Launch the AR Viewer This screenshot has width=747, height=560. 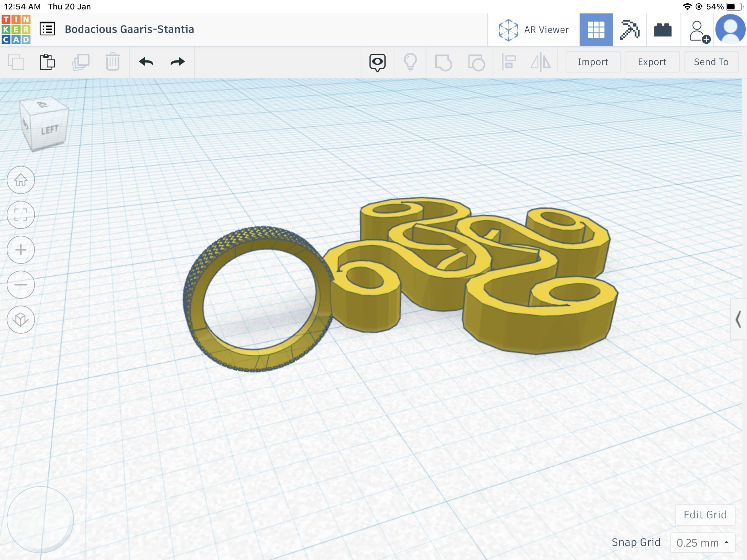click(534, 30)
